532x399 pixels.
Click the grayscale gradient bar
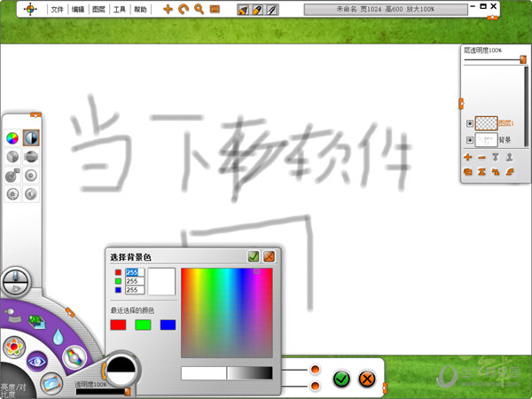250,373
